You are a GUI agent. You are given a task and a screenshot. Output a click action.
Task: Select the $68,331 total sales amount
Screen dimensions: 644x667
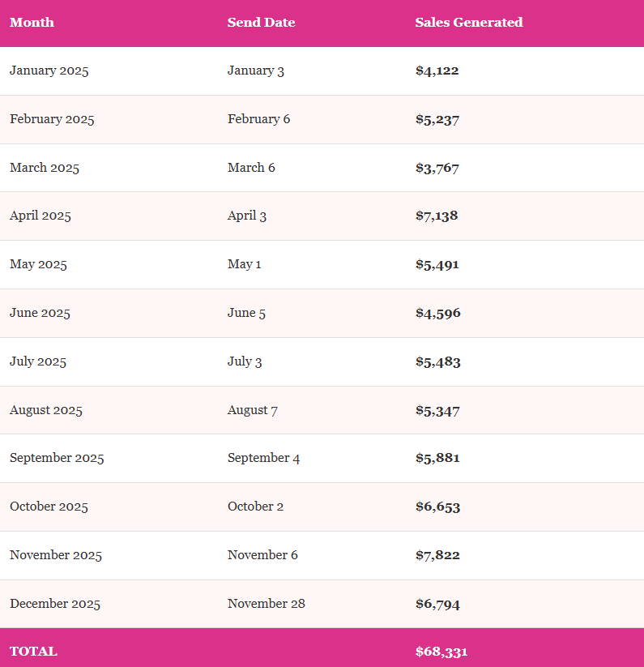[x=441, y=652]
